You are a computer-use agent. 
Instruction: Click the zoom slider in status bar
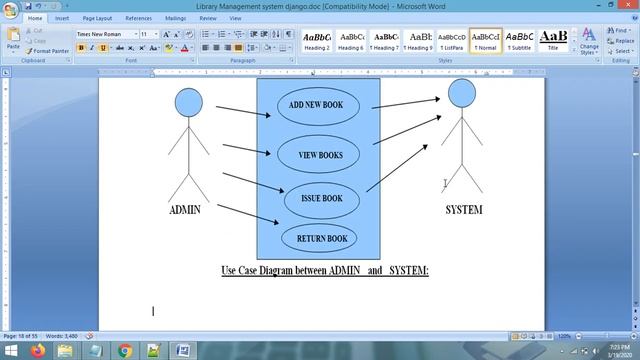pyautogui.click(x=606, y=336)
